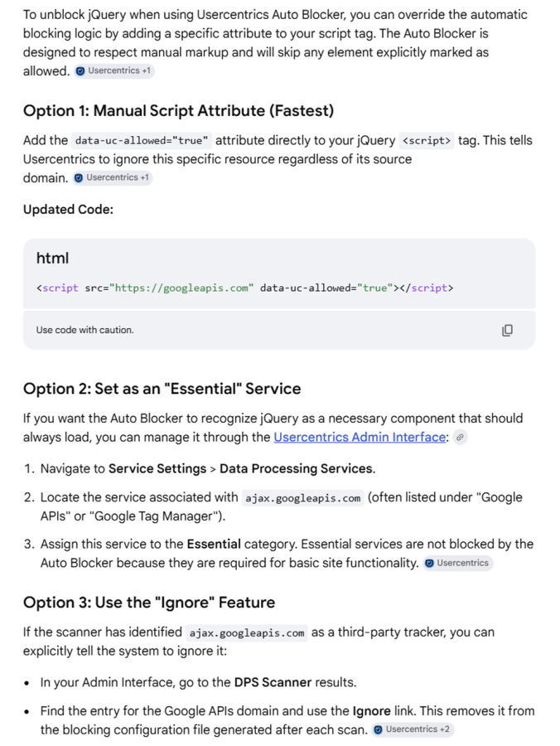Select the inline <script> code tag

click(x=427, y=140)
